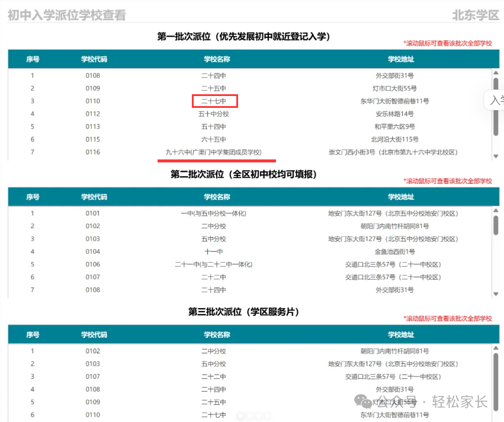
Task: Click school code 0104 for 十一中
Action: 92,251
